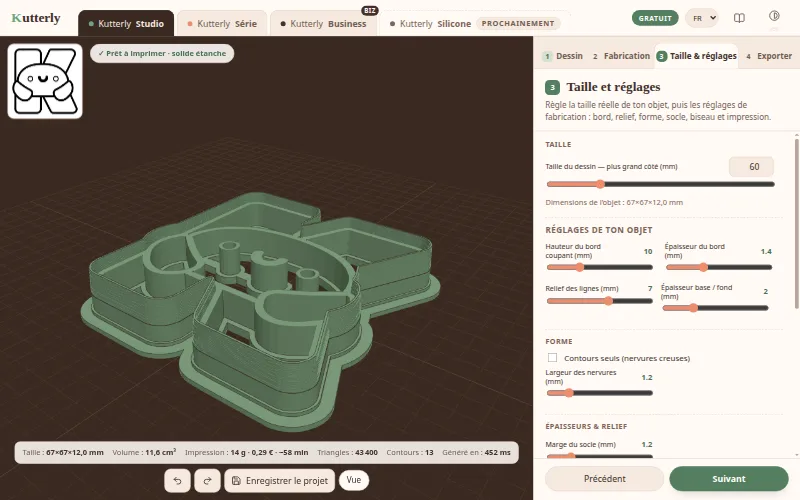Click the 'Impression : 14 g' estimate text
800x500 pixels.
click(246, 453)
